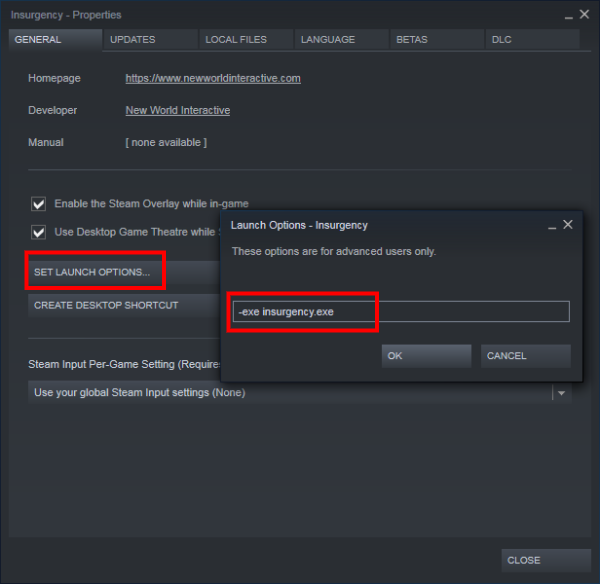Expand the Steam Input settings dropdown arrow

pyautogui.click(x=561, y=393)
